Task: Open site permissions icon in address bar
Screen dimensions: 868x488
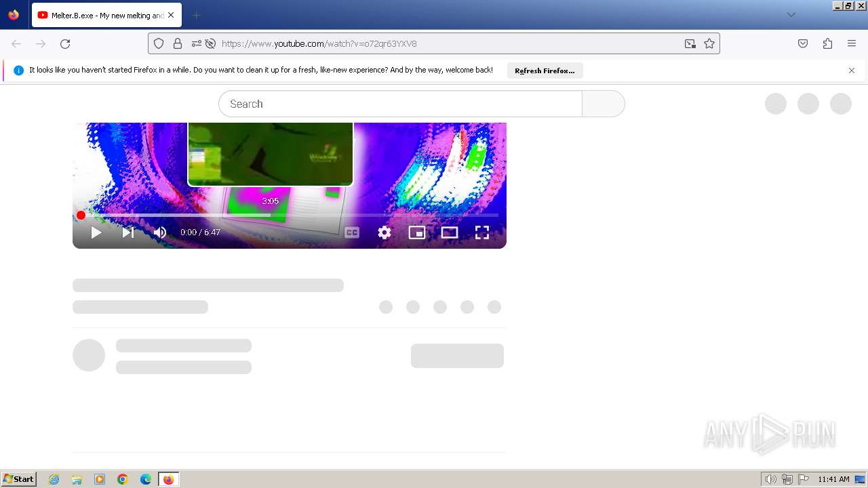Action: click(x=196, y=43)
